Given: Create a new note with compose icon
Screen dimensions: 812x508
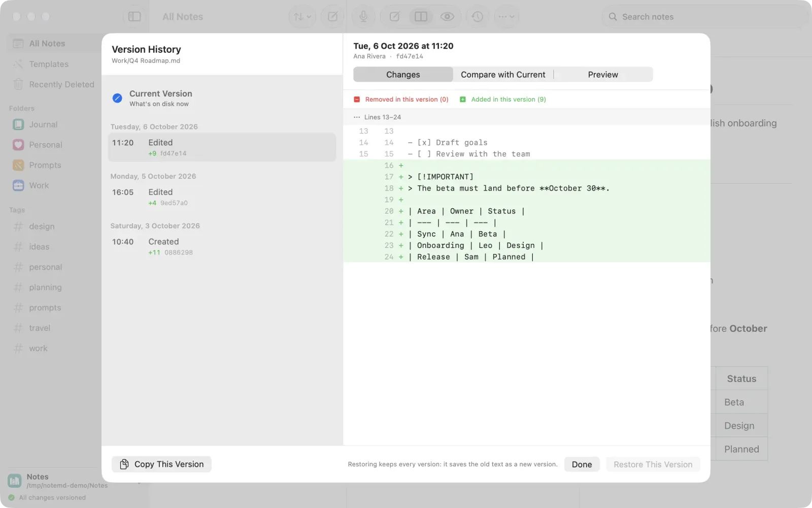Looking at the screenshot, I should click(332, 17).
